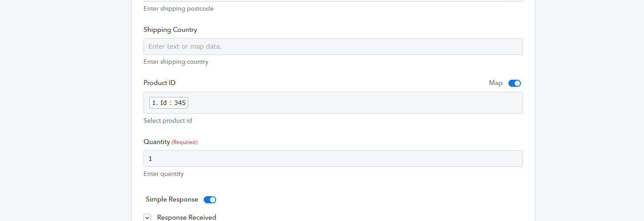This screenshot has width=644, height=221.
Task: Disable the Map toggle for Product ID
Action: [x=515, y=83]
